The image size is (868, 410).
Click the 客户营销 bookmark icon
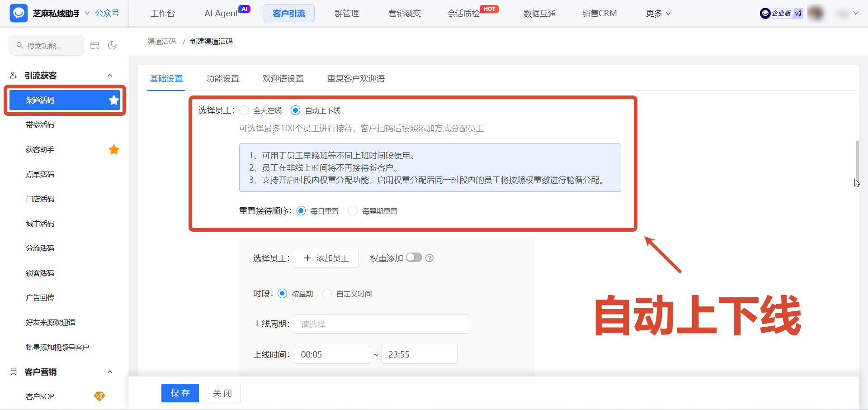pos(14,372)
